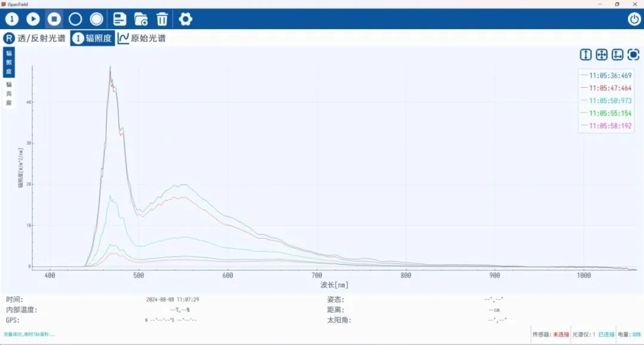Start a single measurement with the '1' icon

coord(11,19)
